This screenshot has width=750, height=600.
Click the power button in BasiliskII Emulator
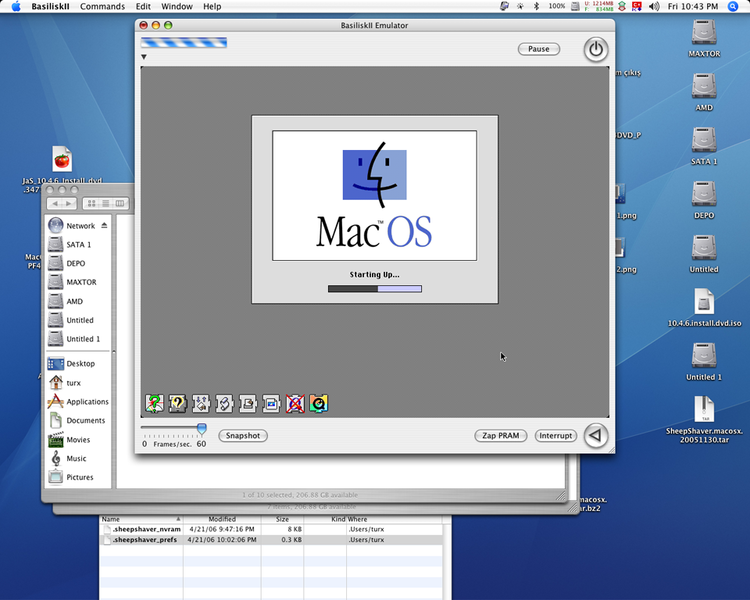(596, 49)
